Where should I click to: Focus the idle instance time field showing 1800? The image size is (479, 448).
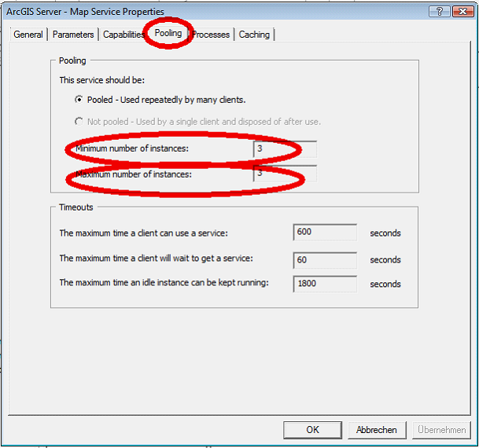click(x=325, y=284)
